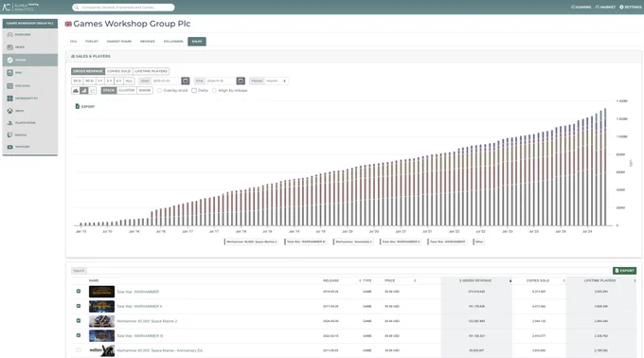Select the PlayStation platform icon
Image resolution: width=644 pixels, height=358 pixels.
(9, 123)
